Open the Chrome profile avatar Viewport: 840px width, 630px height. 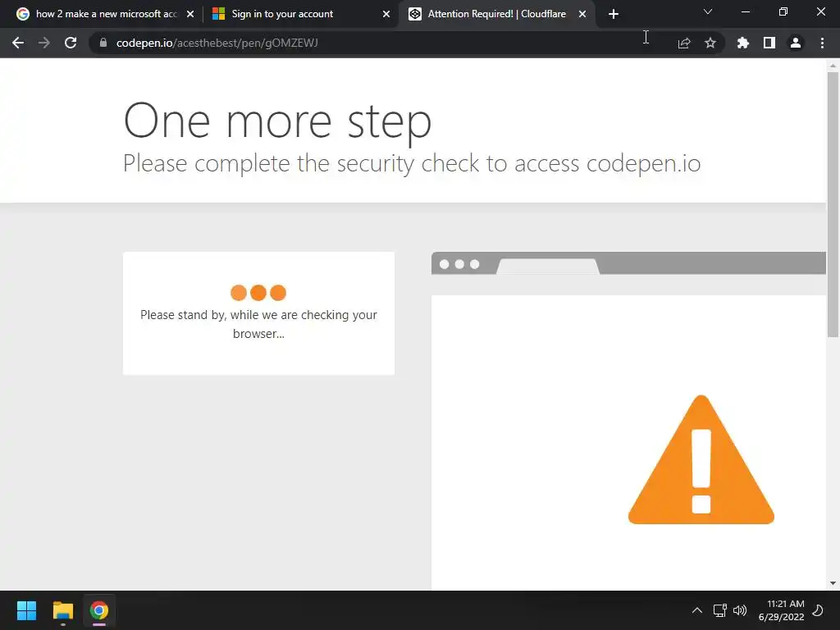click(x=796, y=43)
